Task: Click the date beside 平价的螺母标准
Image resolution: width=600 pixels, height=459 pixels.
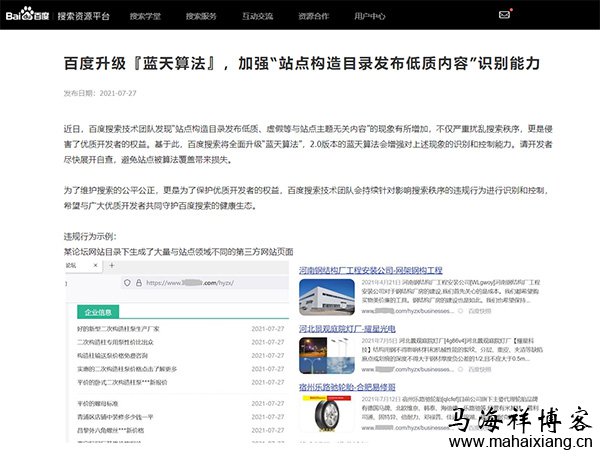Action: coord(268,404)
